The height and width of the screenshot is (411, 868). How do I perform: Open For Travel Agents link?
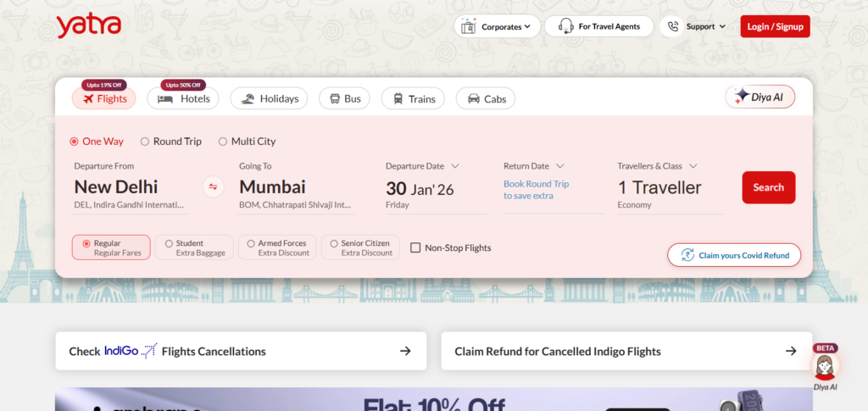[x=599, y=26]
